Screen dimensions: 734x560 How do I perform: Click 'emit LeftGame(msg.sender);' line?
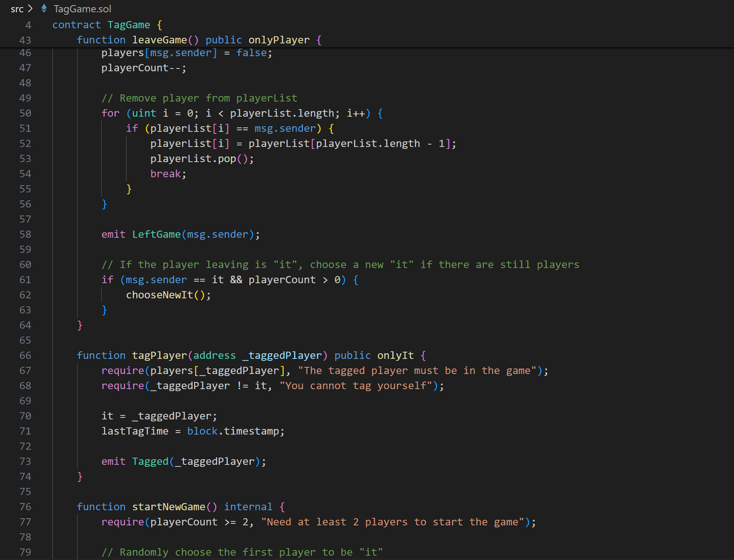180,234
